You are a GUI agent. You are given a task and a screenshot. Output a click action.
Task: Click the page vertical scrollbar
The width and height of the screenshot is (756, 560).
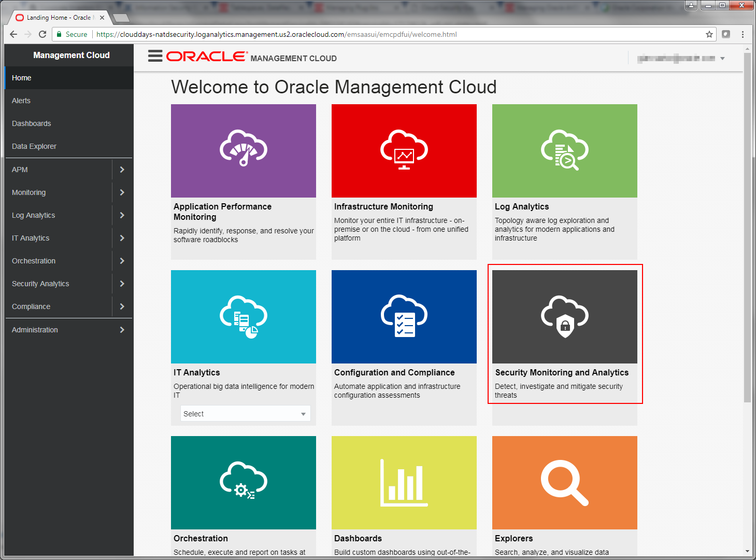(x=747, y=228)
